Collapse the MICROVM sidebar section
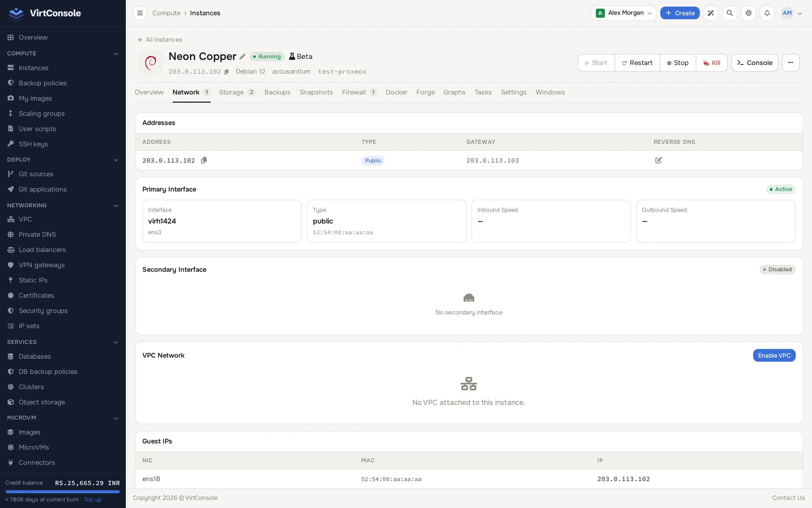812x508 pixels. (x=115, y=418)
